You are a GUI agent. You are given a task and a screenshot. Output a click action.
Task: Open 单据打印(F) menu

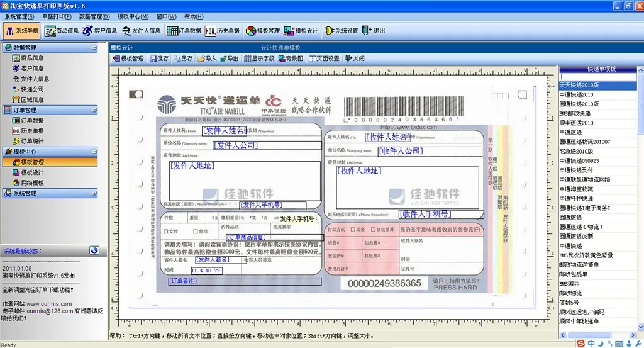57,16
